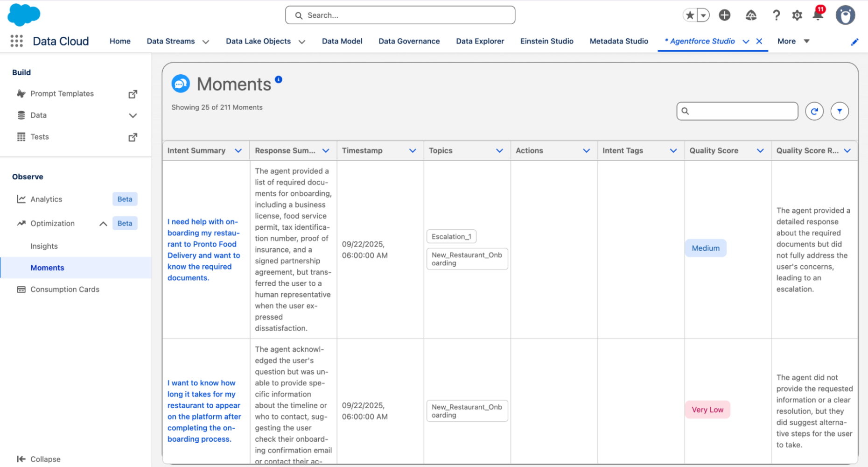Image resolution: width=868 pixels, height=467 pixels.
Task: Expand the Data Streams dropdown
Action: (206, 41)
